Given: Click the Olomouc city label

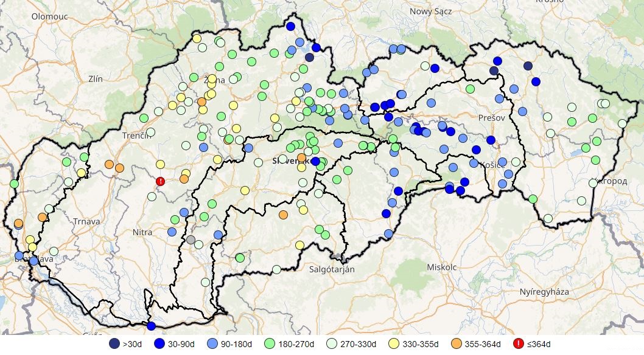Looking at the screenshot, I should point(49,16).
